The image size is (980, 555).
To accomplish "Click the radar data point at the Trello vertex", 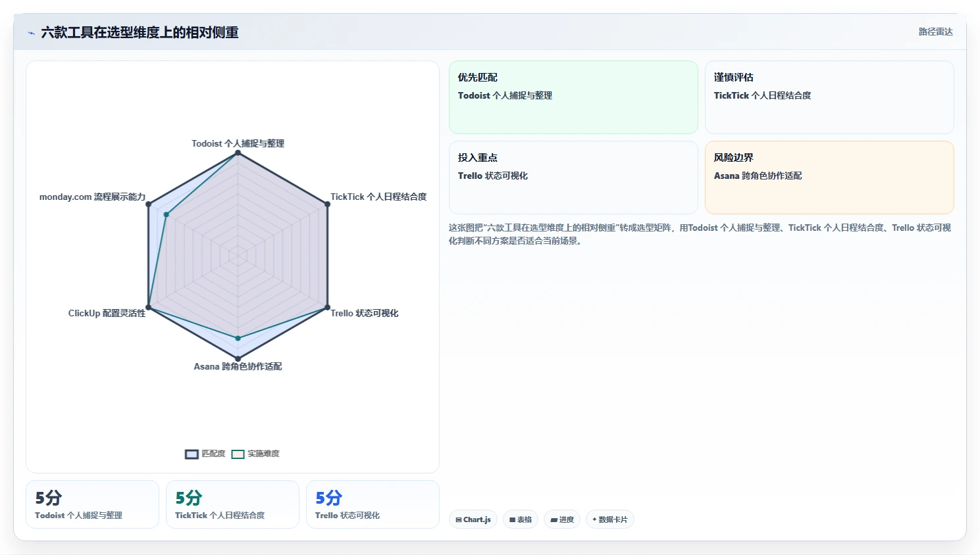I will [327, 308].
